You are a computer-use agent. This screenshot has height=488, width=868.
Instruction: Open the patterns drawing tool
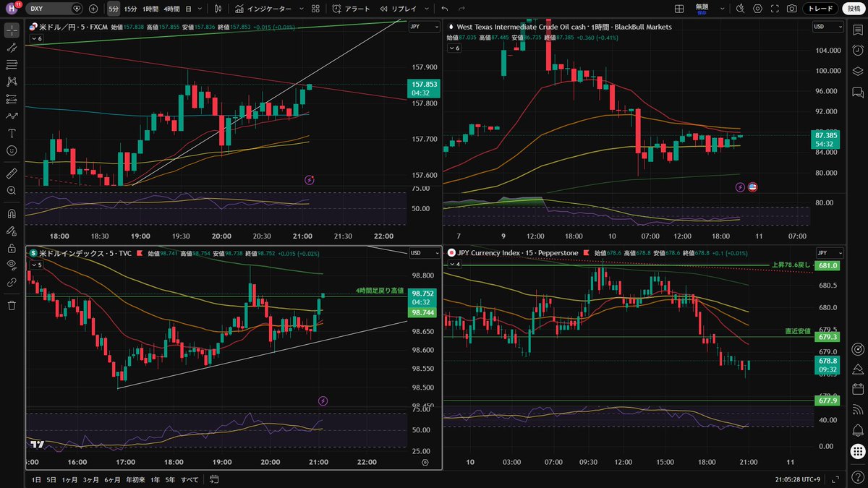point(12,82)
